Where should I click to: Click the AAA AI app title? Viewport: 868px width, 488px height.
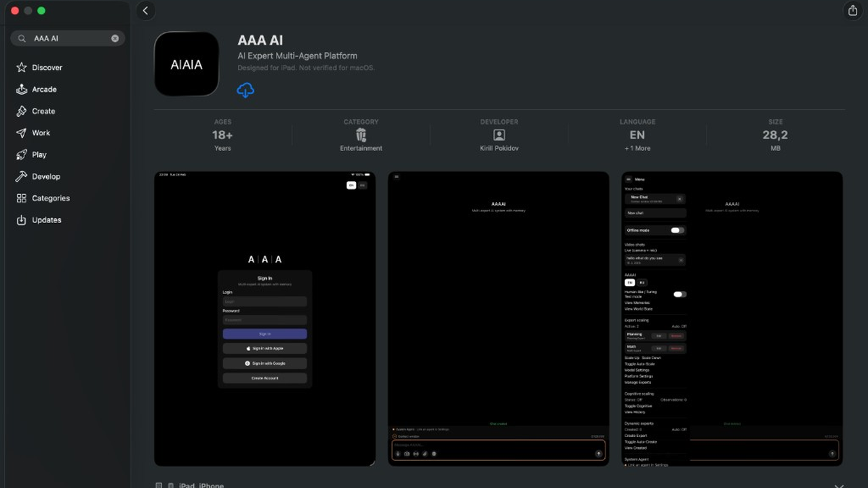tap(260, 41)
